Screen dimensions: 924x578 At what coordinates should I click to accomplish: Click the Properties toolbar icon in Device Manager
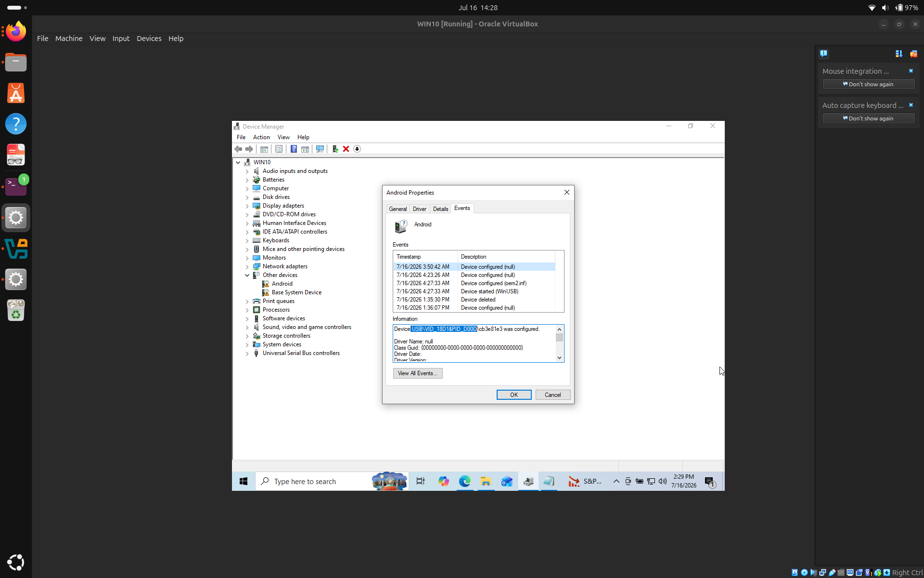point(279,149)
